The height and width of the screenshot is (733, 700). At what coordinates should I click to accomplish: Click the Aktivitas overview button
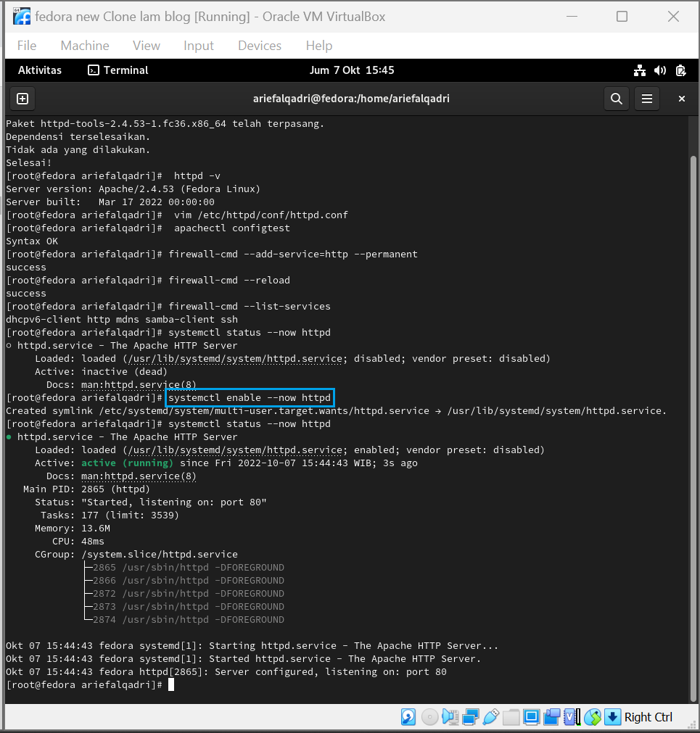tap(40, 70)
